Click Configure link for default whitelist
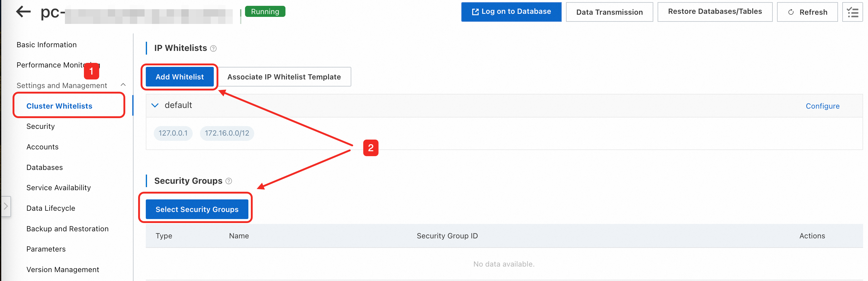 point(822,106)
